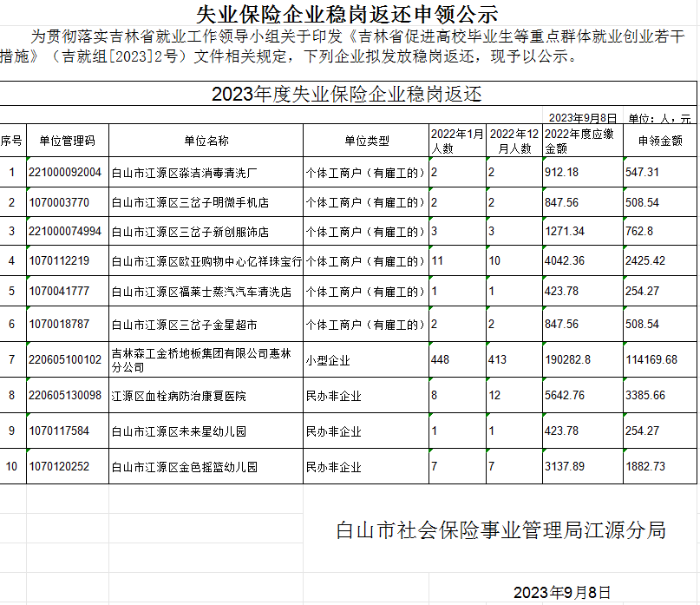The image size is (700, 605).
Task: Click the signature 白山市社会保险事业管理局江源分局
Action: tap(500, 530)
